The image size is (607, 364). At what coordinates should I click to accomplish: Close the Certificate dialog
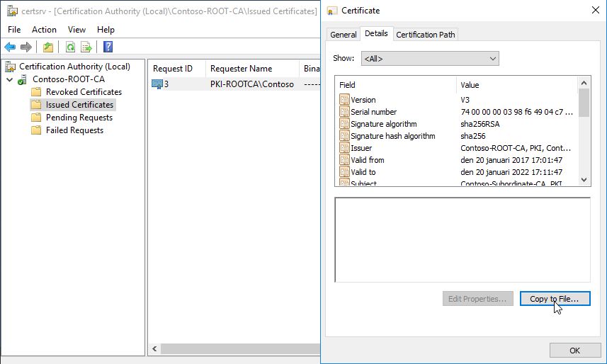coord(596,10)
